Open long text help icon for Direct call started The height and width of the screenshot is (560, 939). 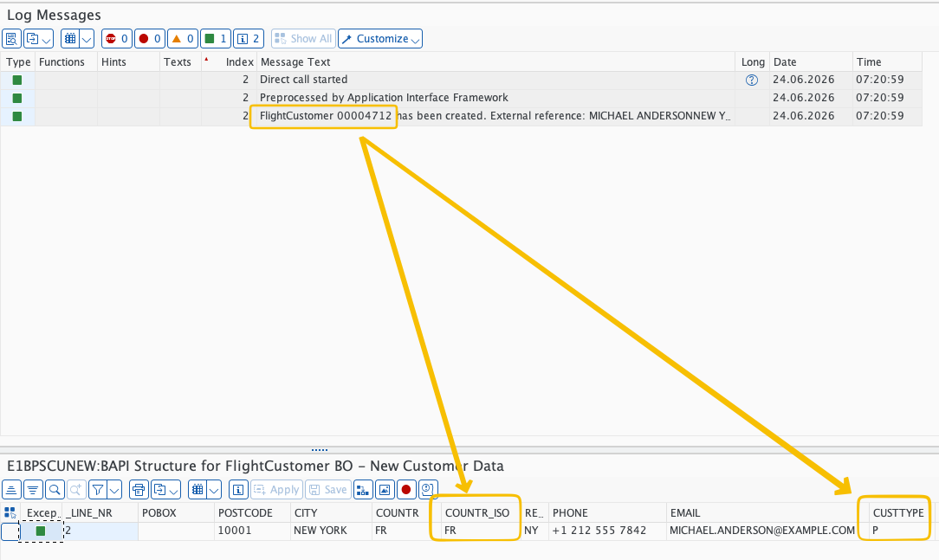point(752,80)
